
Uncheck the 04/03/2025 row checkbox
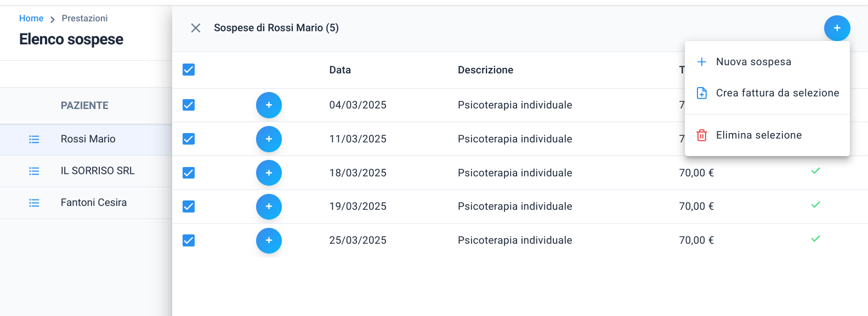click(x=189, y=105)
